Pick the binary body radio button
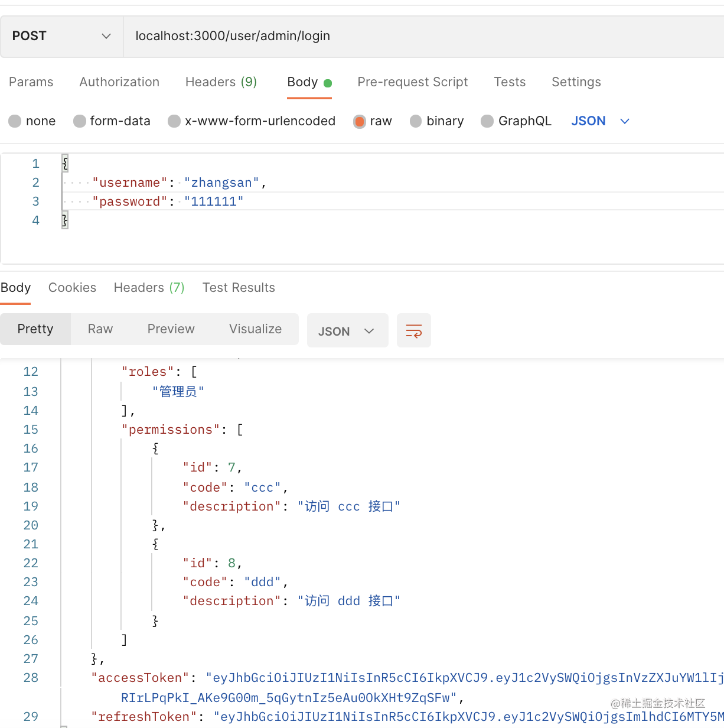This screenshot has width=724, height=728. tap(416, 121)
